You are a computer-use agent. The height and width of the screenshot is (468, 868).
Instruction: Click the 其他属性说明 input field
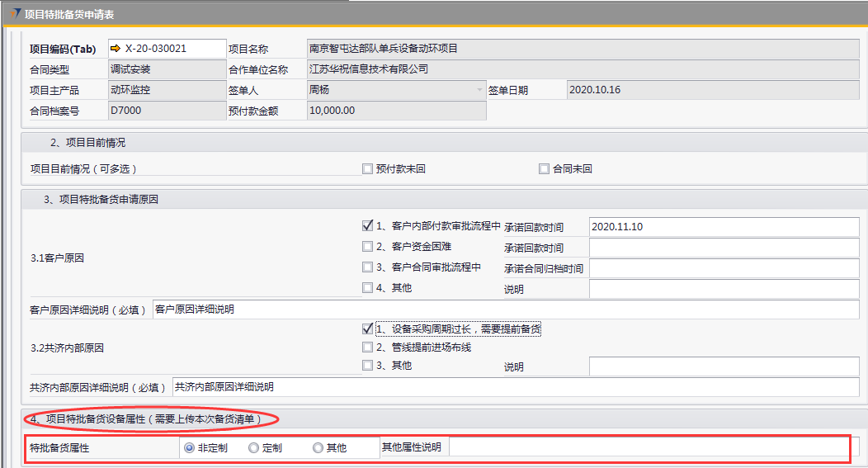648,447
